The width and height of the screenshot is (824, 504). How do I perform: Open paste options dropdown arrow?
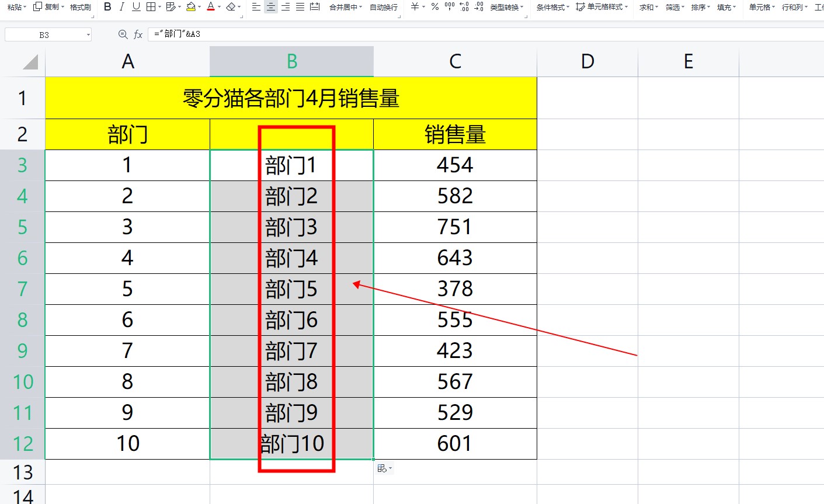25,7
